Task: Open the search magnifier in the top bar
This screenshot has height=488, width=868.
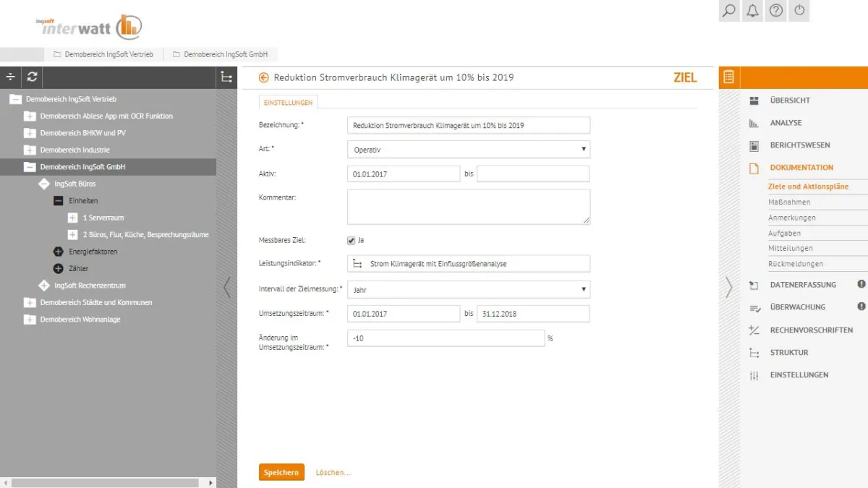Action: (728, 11)
